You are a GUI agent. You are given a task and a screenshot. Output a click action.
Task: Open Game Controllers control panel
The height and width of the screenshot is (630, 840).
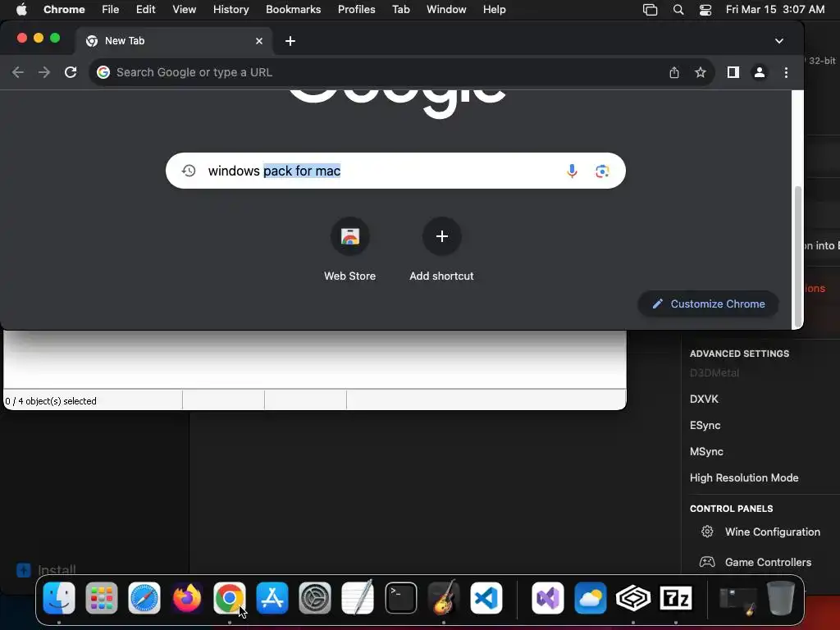[x=756, y=562]
